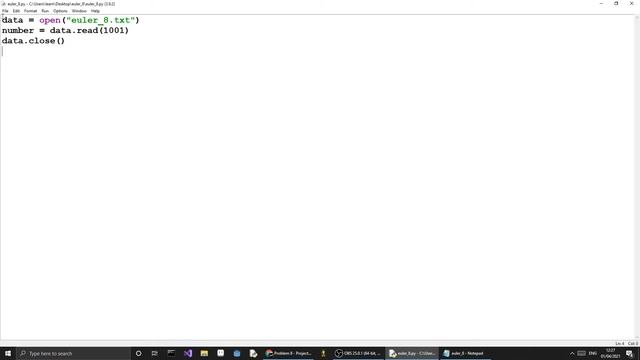Click the taskbar search box
The height and width of the screenshot is (360, 640).
click(73, 353)
